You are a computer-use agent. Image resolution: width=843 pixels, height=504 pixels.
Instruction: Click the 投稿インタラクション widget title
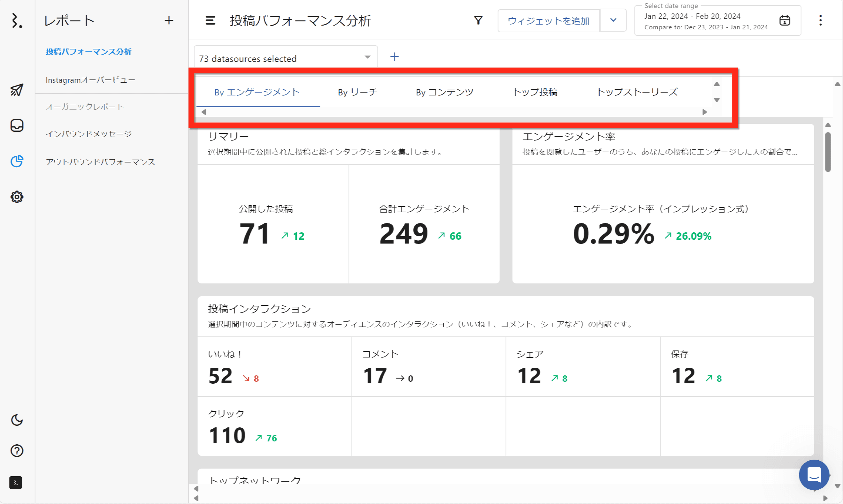(259, 309)
